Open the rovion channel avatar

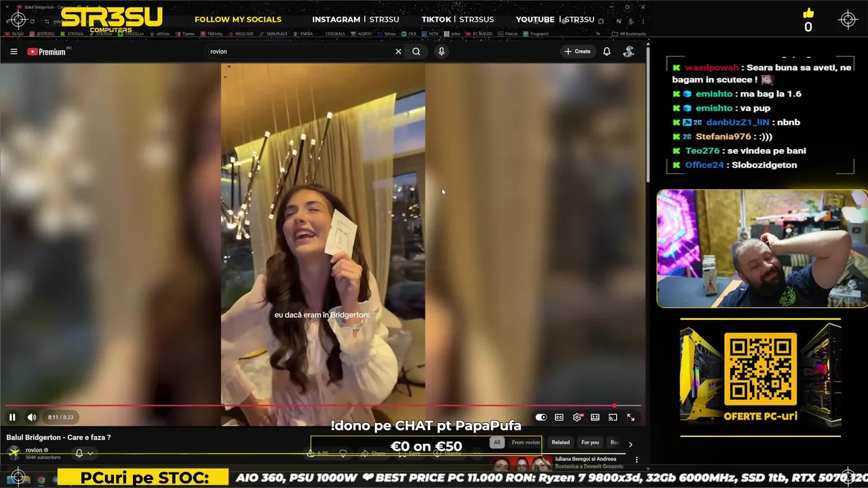[x=14, y=453]
